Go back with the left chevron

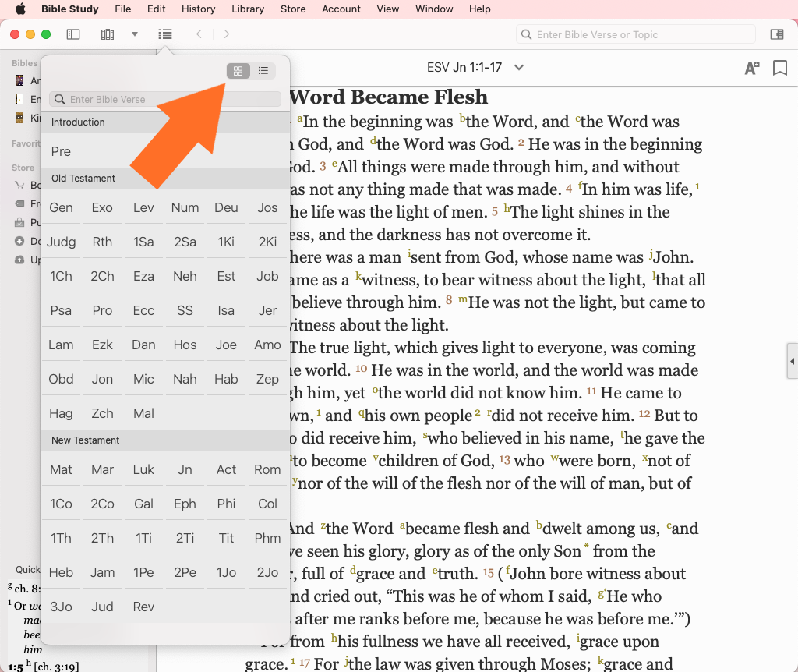pyautogui.click(x=199, y=34)
